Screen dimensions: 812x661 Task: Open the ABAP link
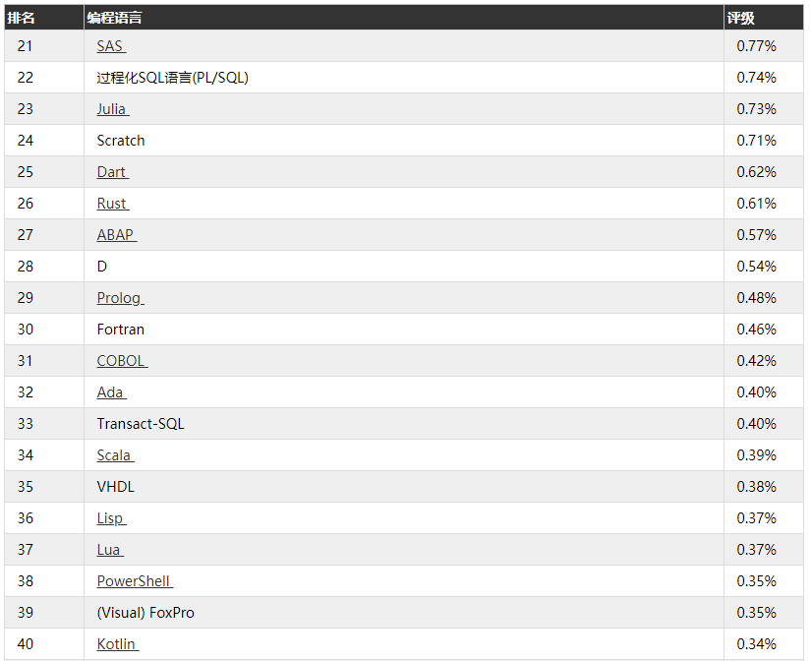(116, 235)
